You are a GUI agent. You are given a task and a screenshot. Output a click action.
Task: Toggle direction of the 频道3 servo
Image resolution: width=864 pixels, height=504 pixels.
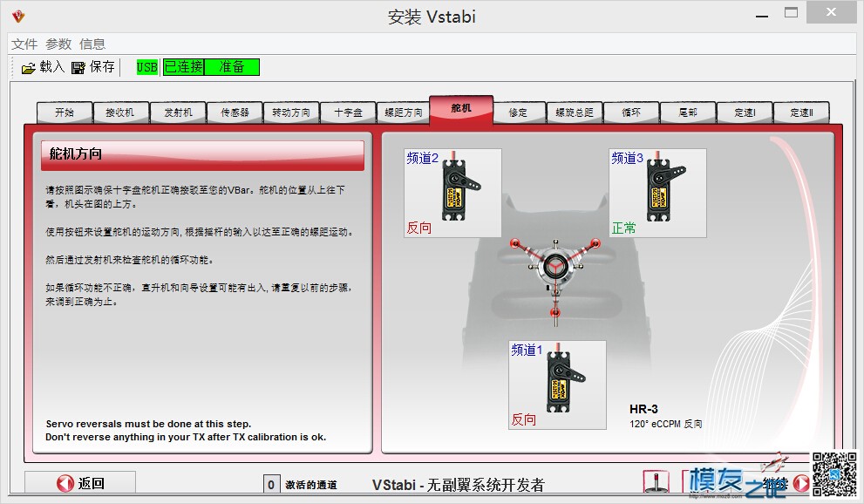coord(657,193)
